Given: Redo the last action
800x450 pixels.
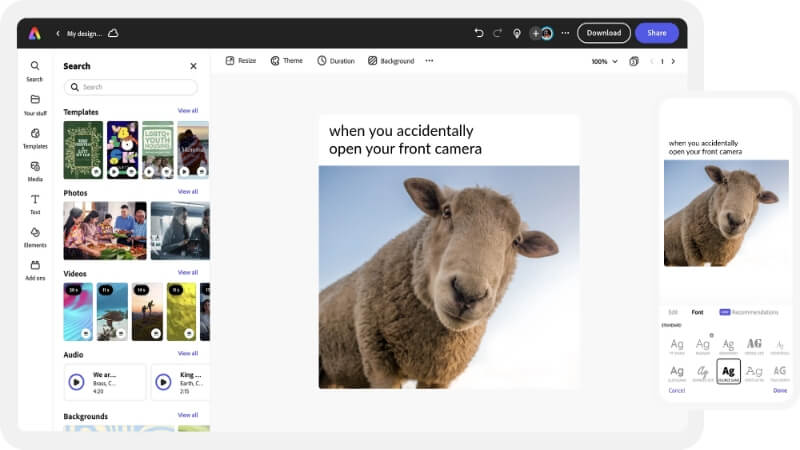Looking at the screenshot, I should (x=497, y=33).
